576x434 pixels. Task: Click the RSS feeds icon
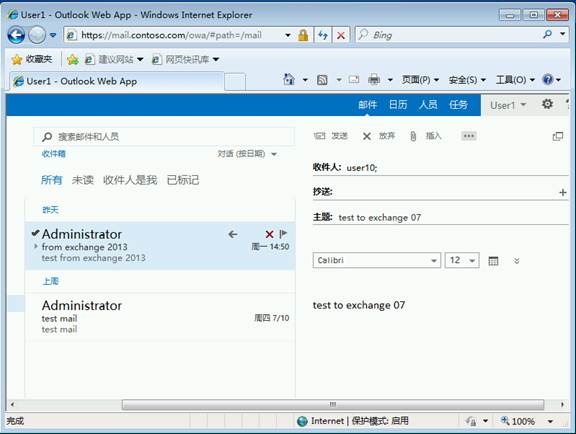click(x=322, y=80)
